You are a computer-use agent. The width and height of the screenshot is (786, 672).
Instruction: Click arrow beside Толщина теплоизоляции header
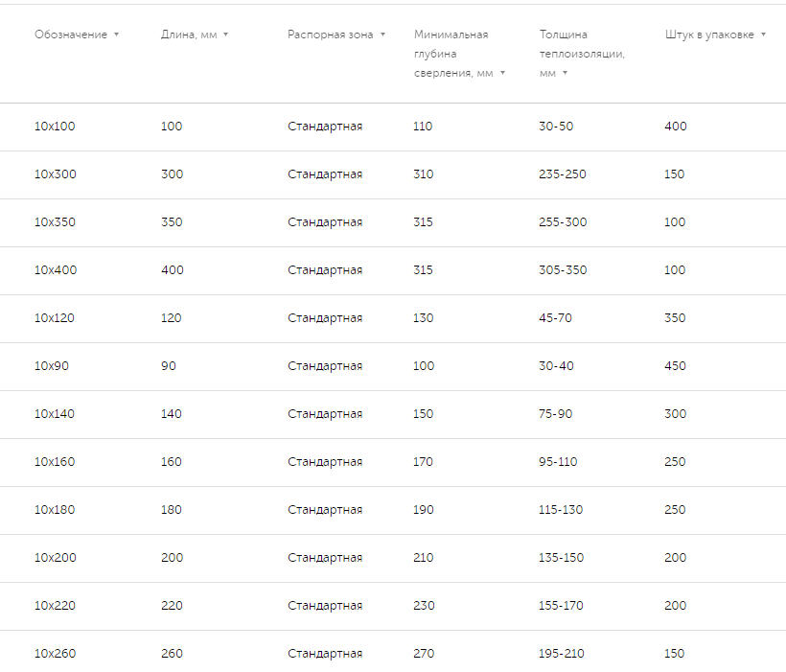tap(565, 73)
